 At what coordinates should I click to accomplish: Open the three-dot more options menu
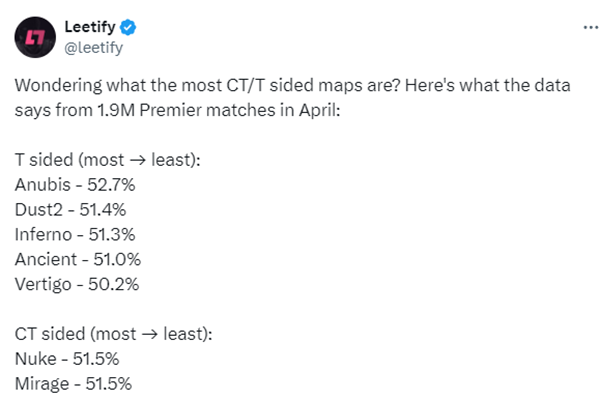(590, 27)
